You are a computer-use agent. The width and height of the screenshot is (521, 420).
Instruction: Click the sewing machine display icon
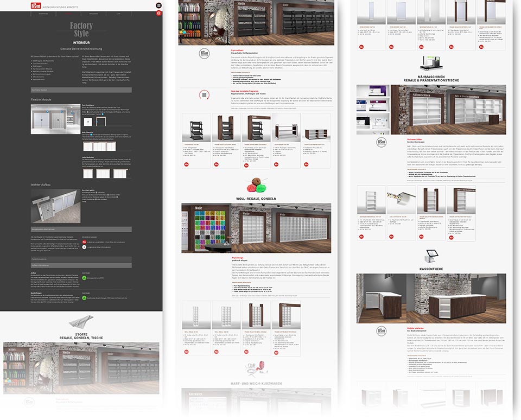(x=431, y=63)
